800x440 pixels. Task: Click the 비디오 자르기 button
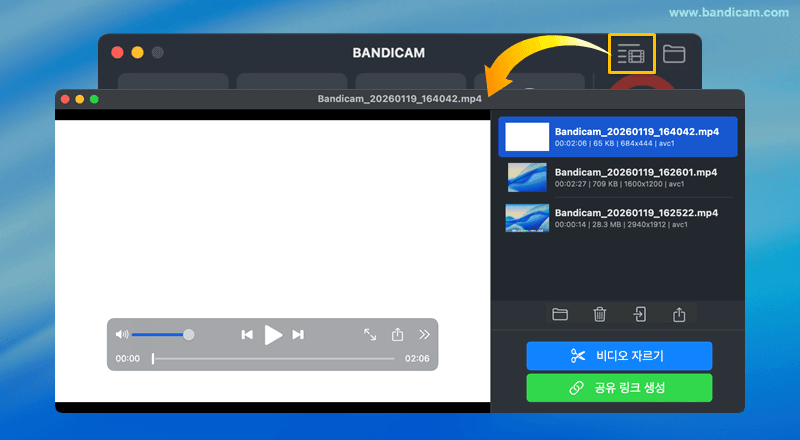coord(619,355)
